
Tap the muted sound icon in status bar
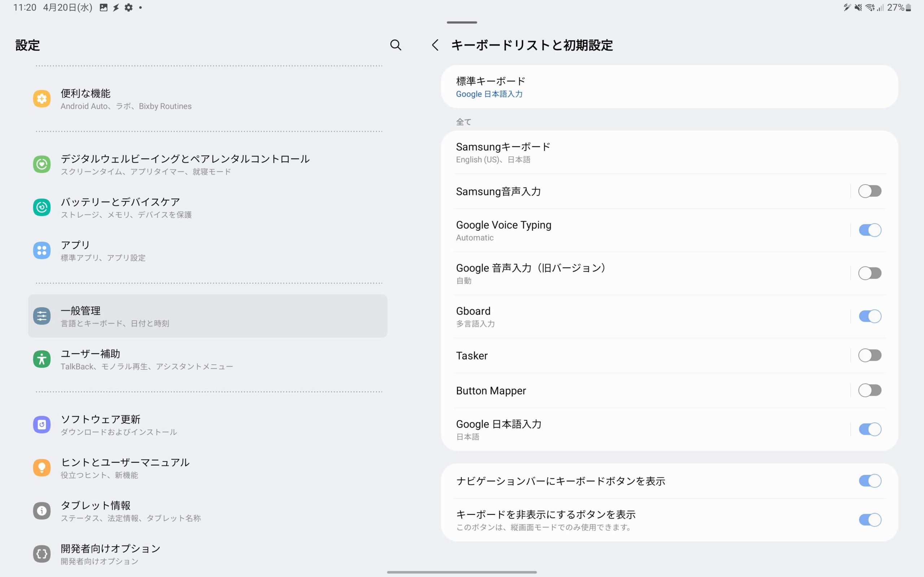click(x=858, y=7)
